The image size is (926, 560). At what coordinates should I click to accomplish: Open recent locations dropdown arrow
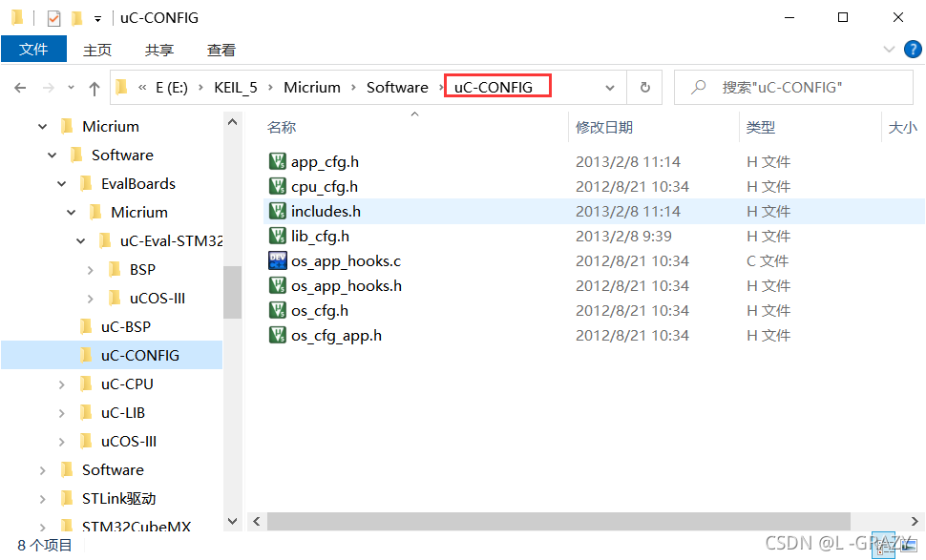pyautogui.click(x=71, y=88)
